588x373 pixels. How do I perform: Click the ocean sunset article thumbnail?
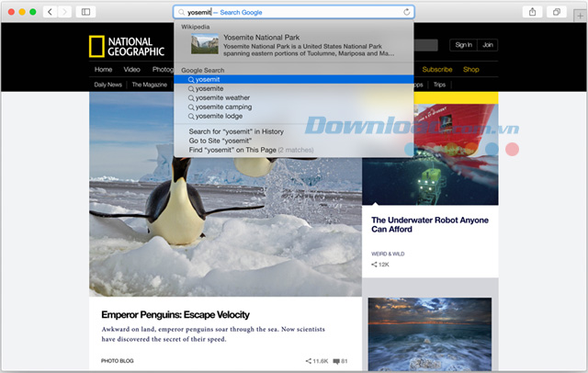(x=430, y=334)
